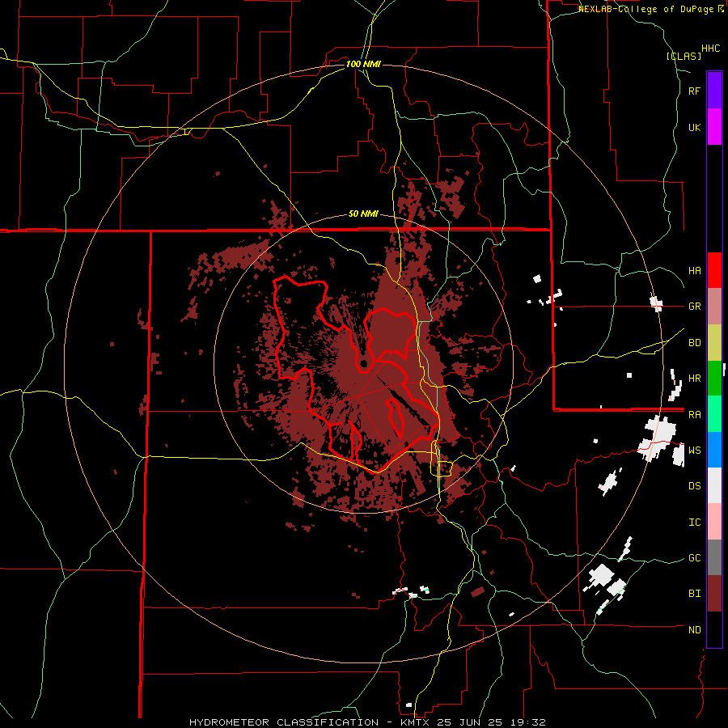Click the white DS legend color swatch
Screen dimensions: 728x728
(714, 485)
